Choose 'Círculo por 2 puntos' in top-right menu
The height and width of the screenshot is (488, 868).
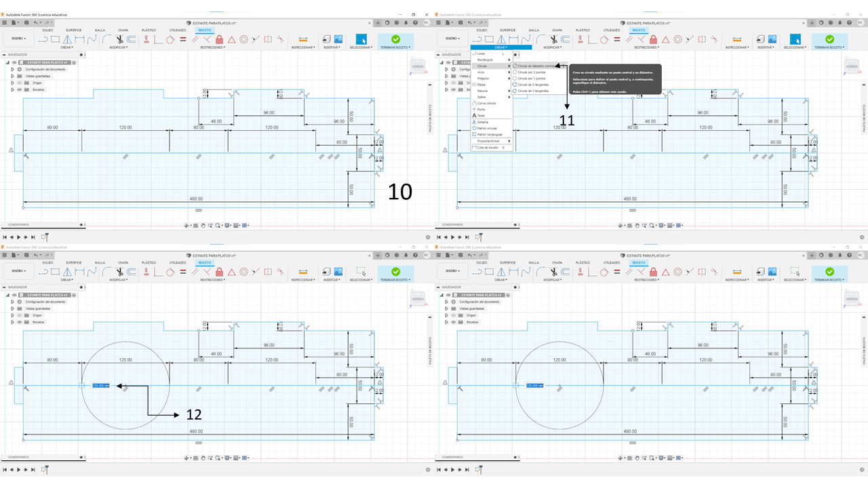click(539, 72)
